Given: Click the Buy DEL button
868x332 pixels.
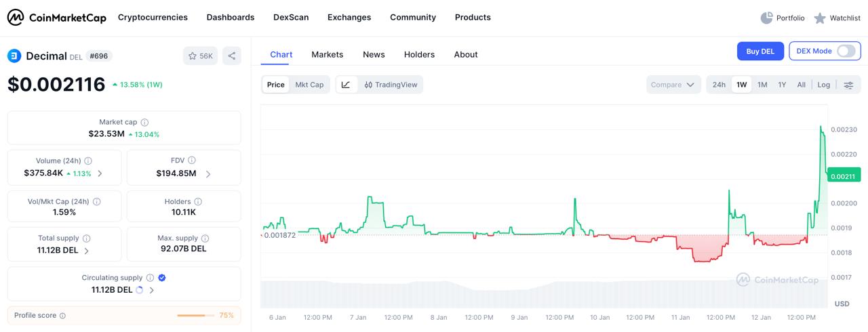Looking at the screenshot, I should 760,51.
